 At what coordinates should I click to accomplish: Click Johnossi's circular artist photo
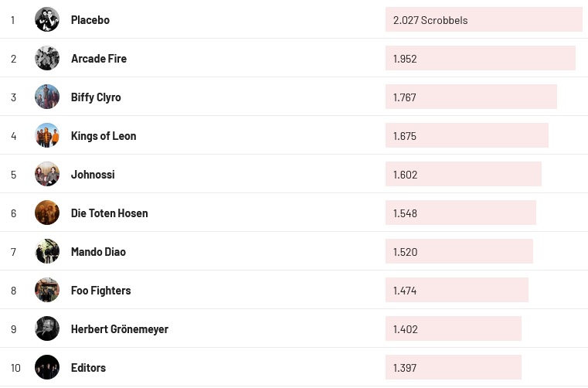tap(47, 174)
